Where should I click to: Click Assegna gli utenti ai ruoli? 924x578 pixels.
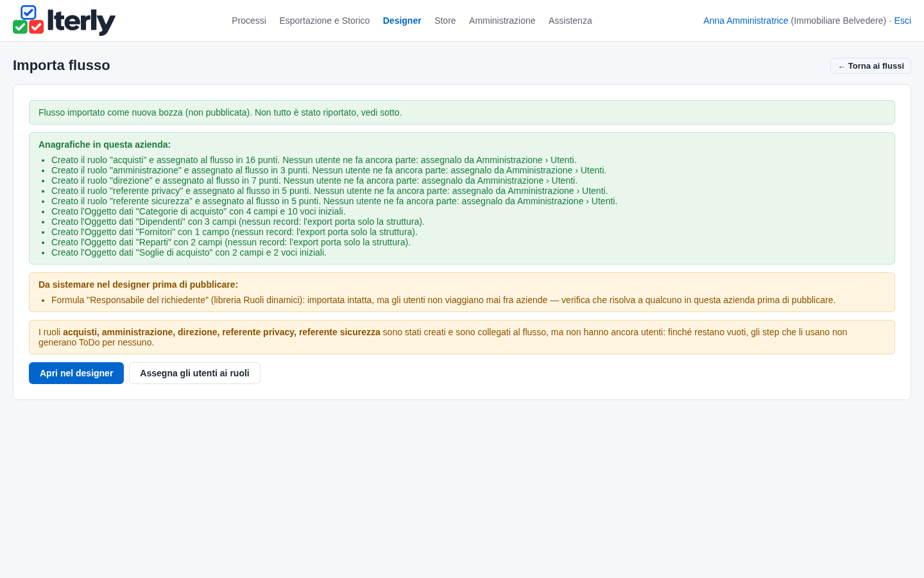coord(194,373)
